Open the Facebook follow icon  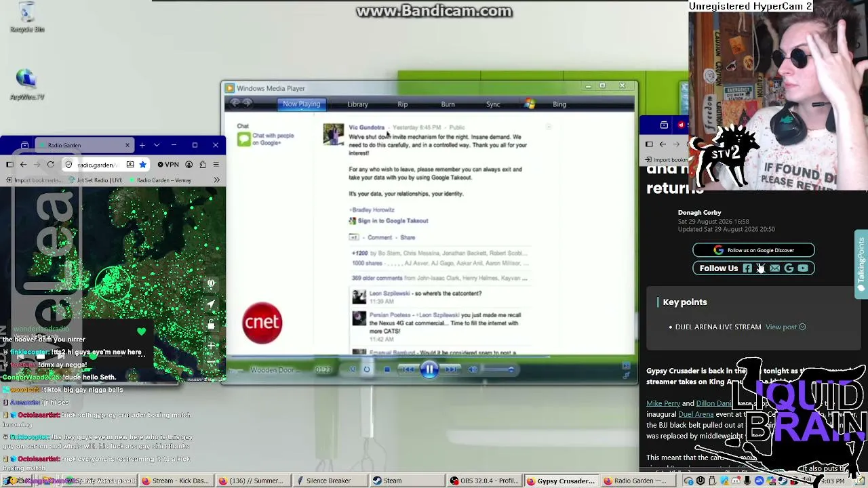[747, 268]
